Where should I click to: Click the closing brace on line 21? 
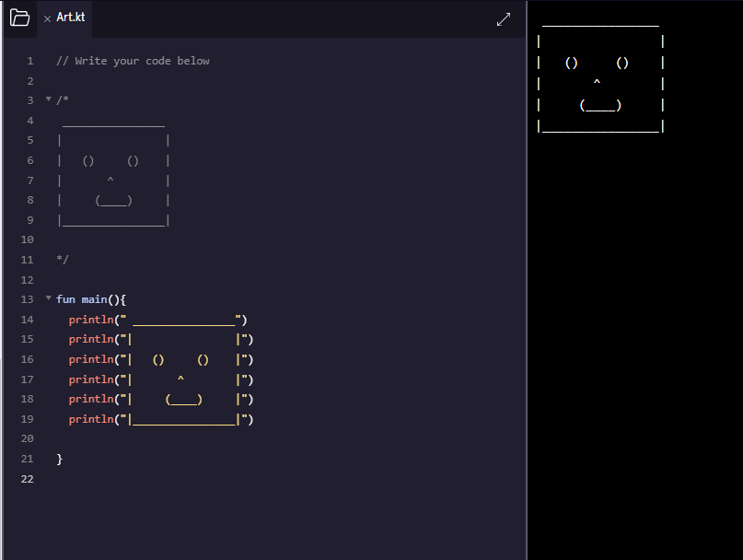point(59,458)
